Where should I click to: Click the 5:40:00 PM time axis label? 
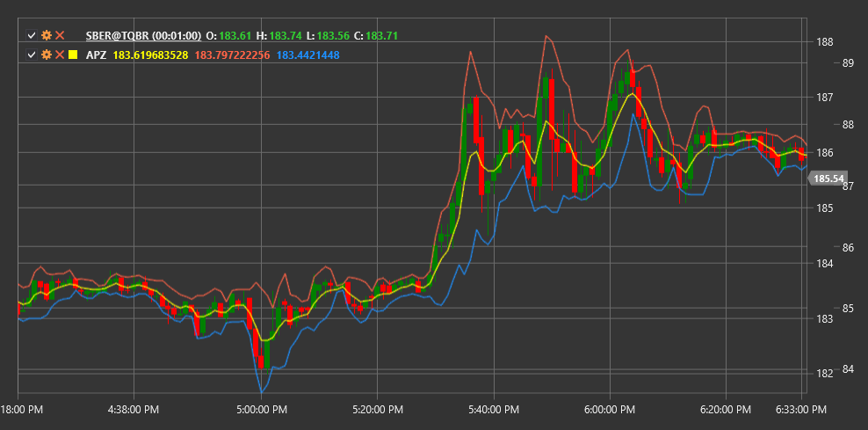[493, 410]
